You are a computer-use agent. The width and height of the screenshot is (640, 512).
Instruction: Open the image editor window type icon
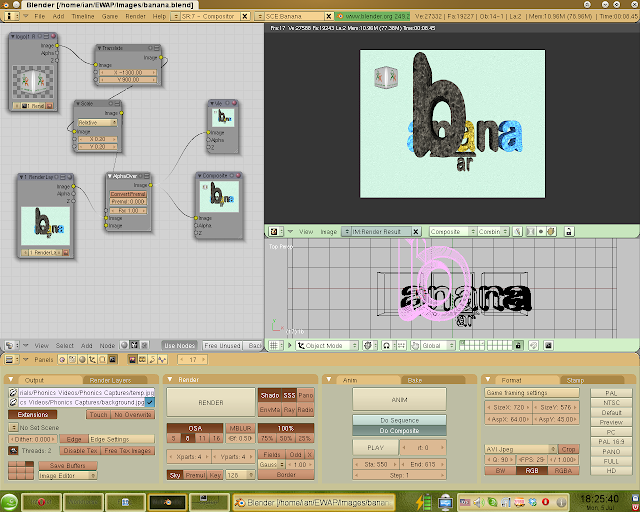[275, 231]
